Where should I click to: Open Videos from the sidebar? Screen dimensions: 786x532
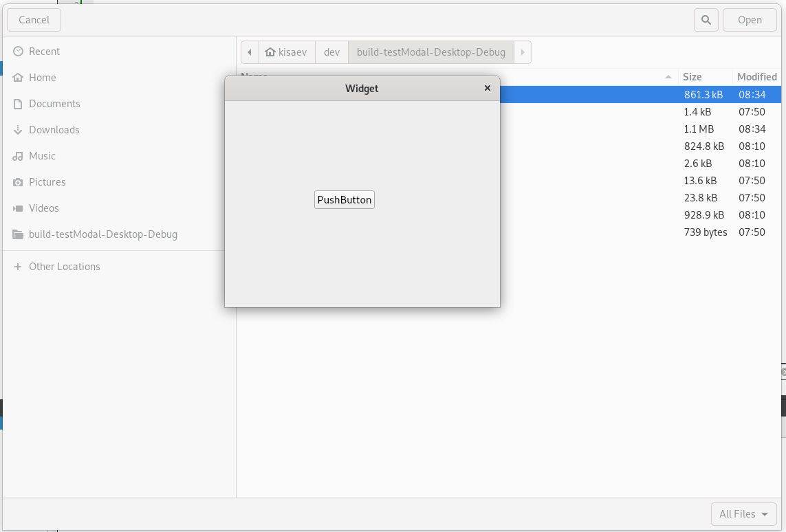coord(43,208)
